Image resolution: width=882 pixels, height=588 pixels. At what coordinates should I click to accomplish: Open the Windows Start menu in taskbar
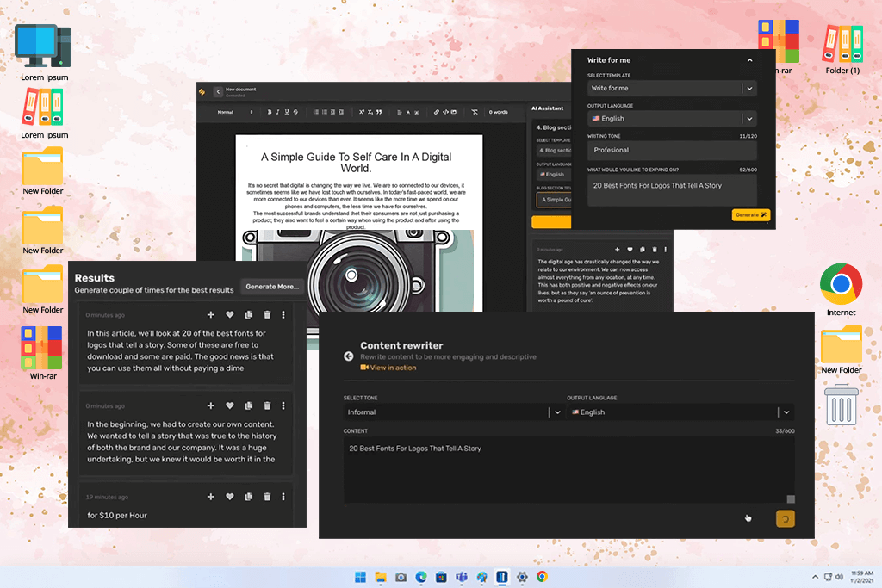click(359, 577)
